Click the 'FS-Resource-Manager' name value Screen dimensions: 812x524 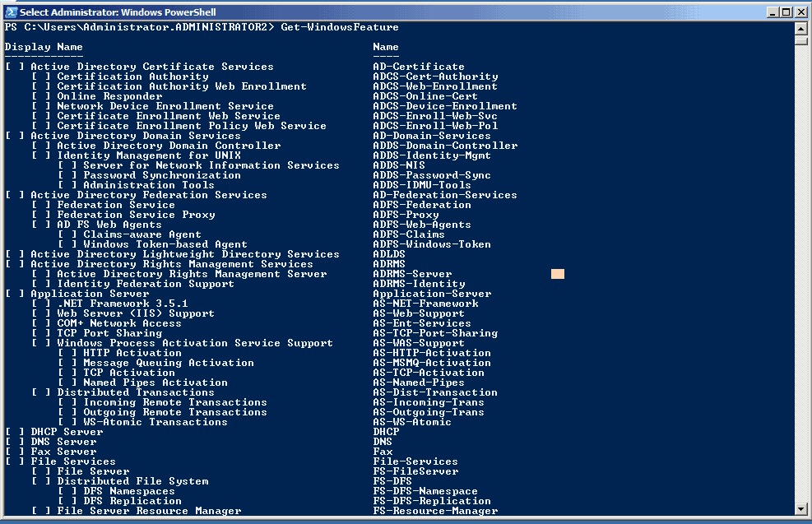coord(435,511)
